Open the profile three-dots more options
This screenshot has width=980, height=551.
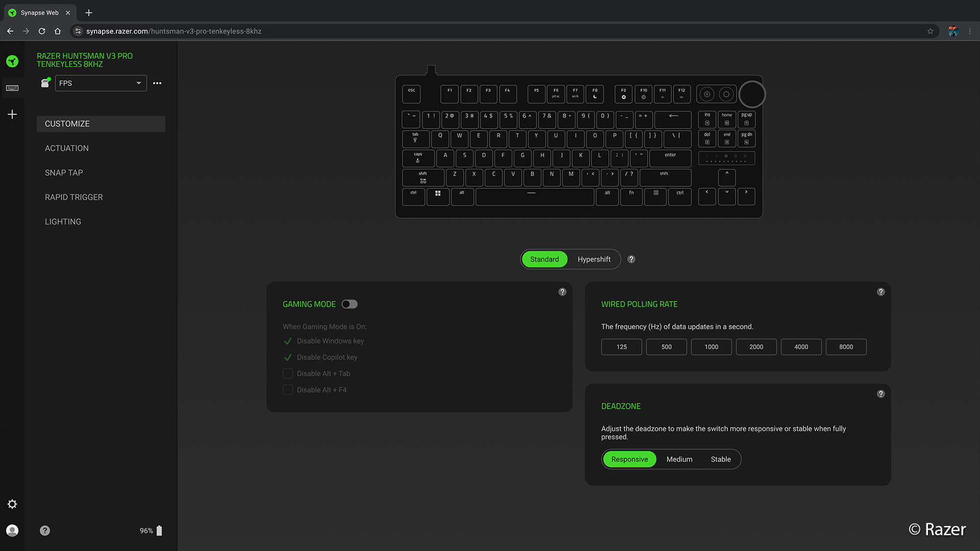click(x=157, y=83)
